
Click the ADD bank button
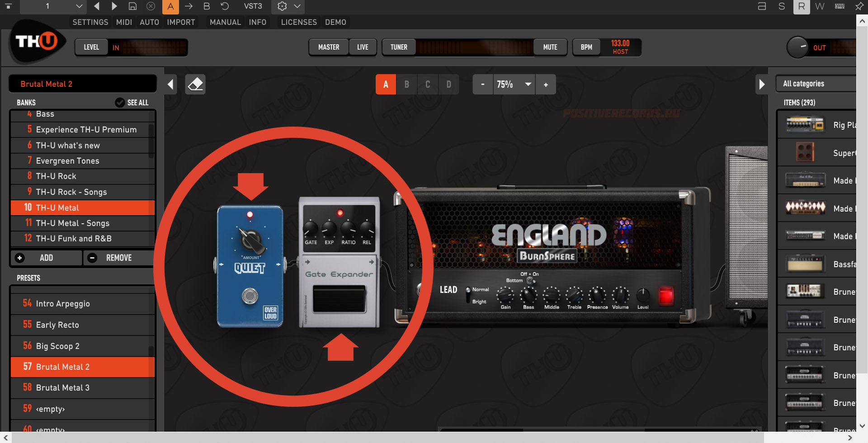46,258
